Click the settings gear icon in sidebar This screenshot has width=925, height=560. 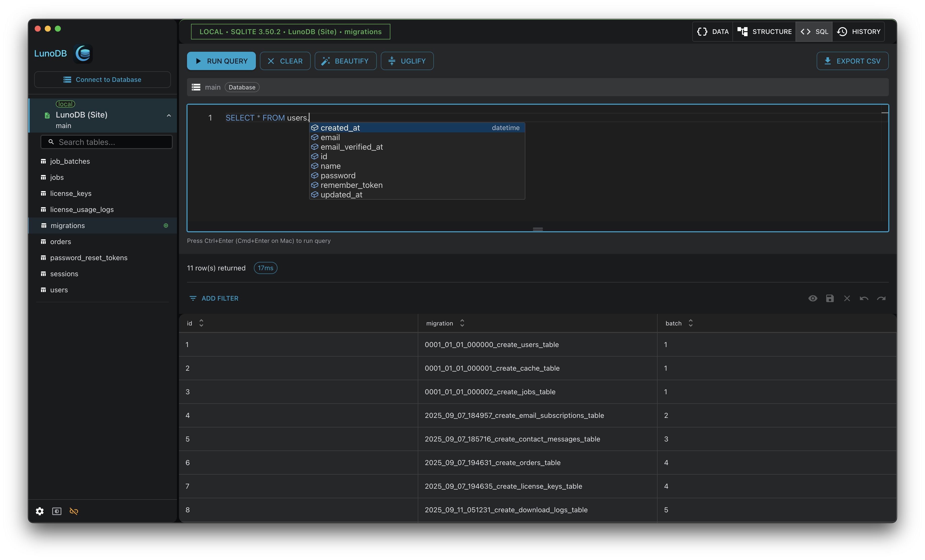coord(40,511)
